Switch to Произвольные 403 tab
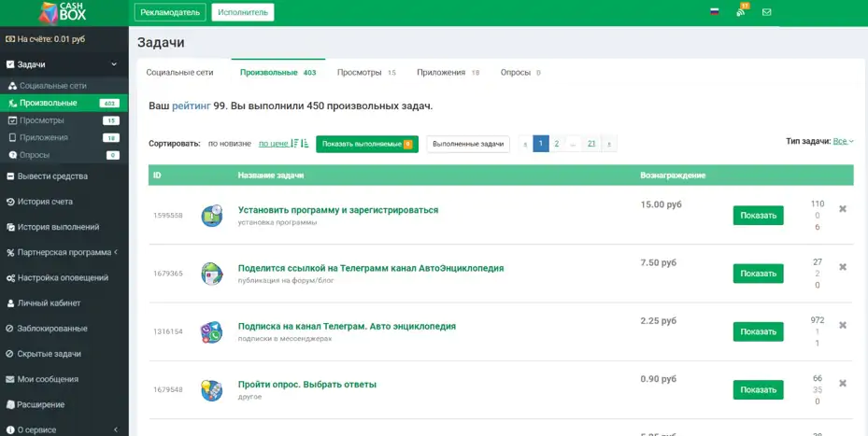The image size is (868, 436). pos(277,73)
